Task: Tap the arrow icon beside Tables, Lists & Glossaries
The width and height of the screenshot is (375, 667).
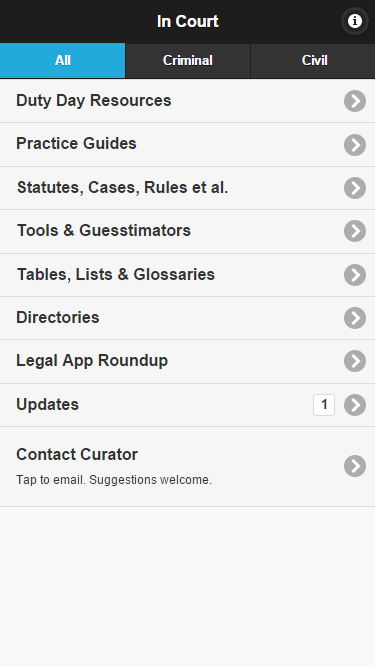Action: [x=355, y=274]
